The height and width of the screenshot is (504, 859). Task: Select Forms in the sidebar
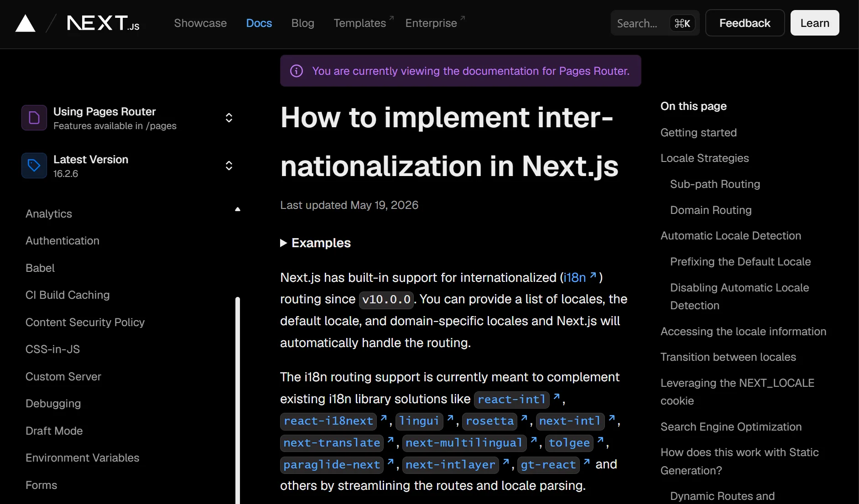[42, 485]
